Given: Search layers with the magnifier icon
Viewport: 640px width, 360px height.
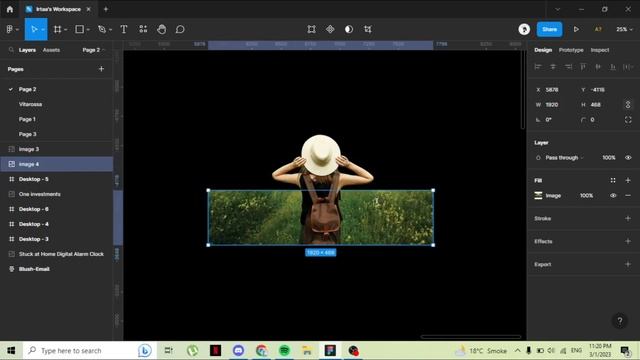Looking at the screenshot, I should tap(11, 50).
